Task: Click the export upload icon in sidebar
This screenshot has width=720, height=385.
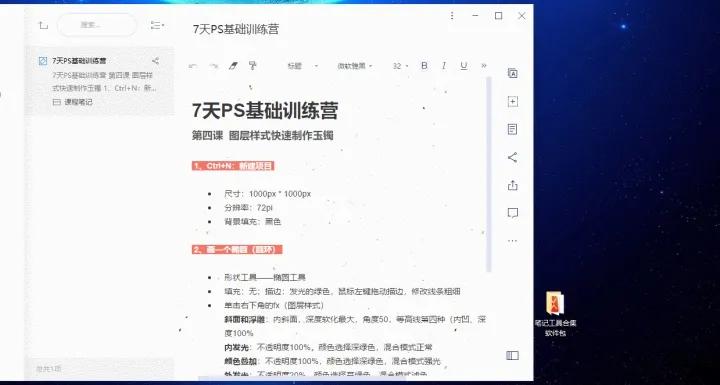Action: [x=512, y=185]
